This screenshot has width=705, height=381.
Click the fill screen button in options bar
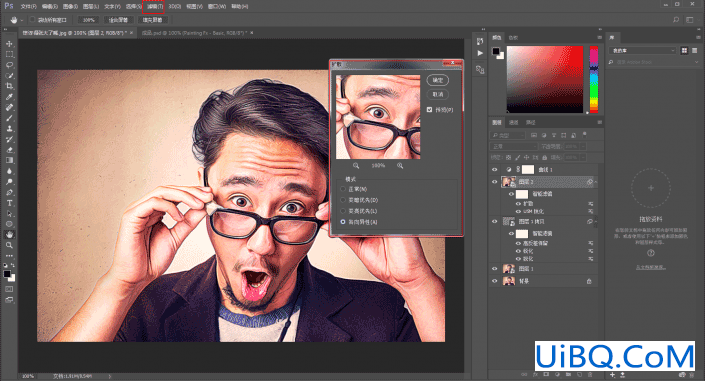[152, 20]
